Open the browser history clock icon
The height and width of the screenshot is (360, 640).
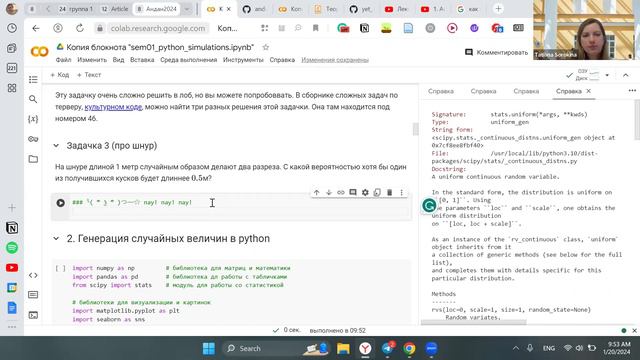click(12, 28)
